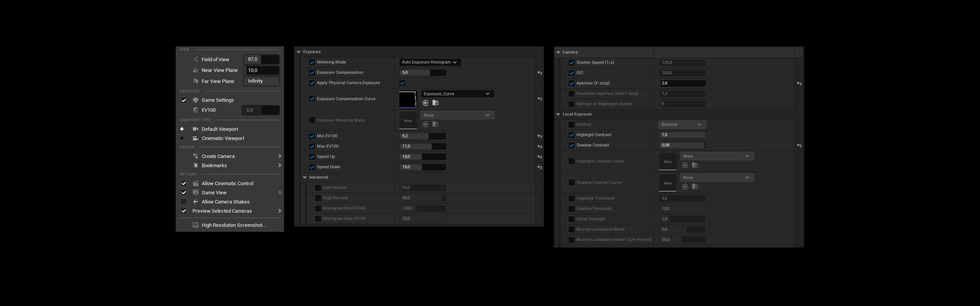Image resolution: width=980 pixels, height=306 pixels.
Task: Click the Min EV100 9,2 slider
Action: click(423, 136)
